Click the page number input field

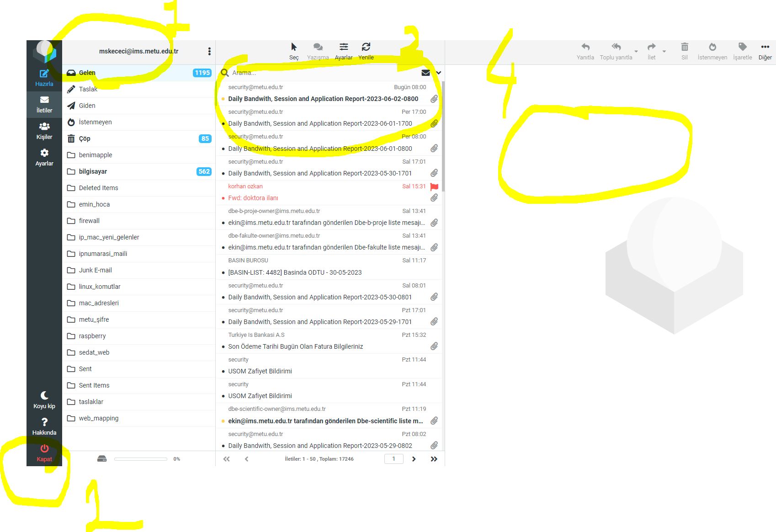(x=393, y=458)
